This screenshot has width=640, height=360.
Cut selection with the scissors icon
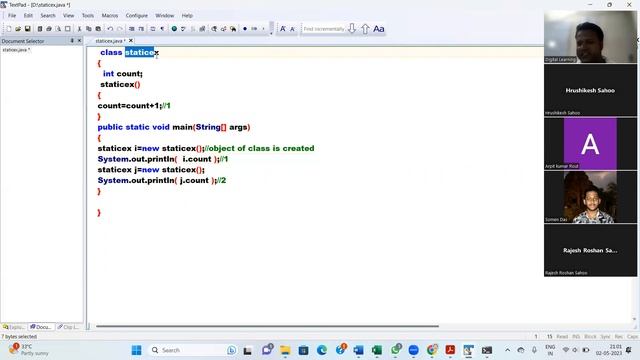click(79, 29)
